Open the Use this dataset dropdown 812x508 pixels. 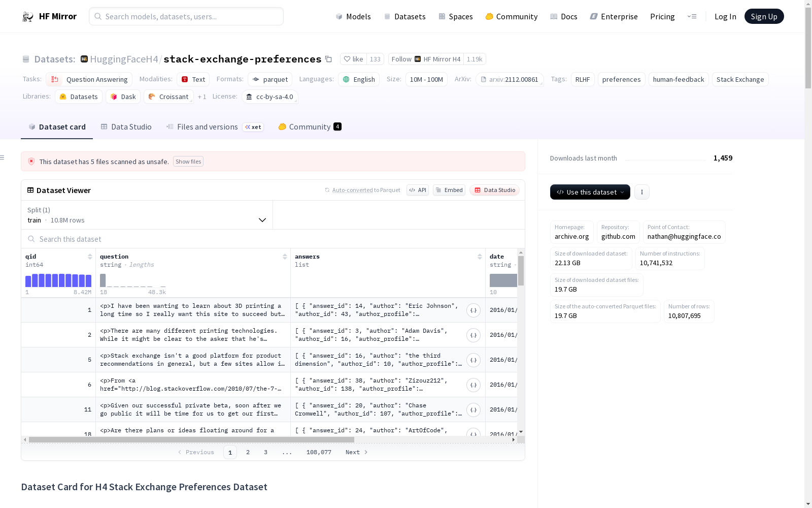[x=590, y=192]
